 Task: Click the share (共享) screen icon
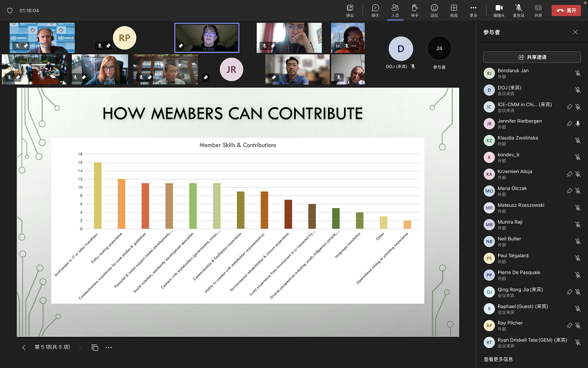538,10
